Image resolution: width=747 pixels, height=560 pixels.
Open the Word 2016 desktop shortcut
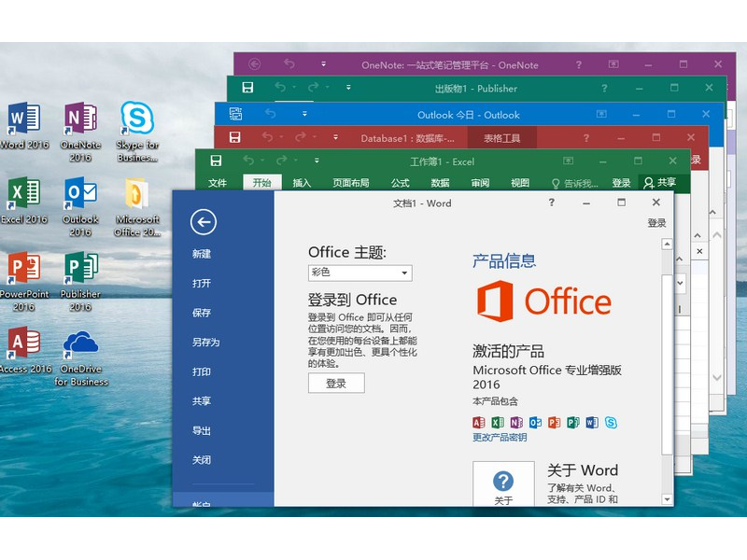[x=24, y=126]
